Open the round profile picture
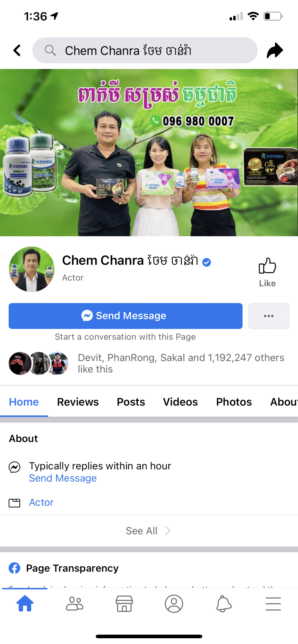The height and width of the screenshot is (644, 298). (32, 269)
